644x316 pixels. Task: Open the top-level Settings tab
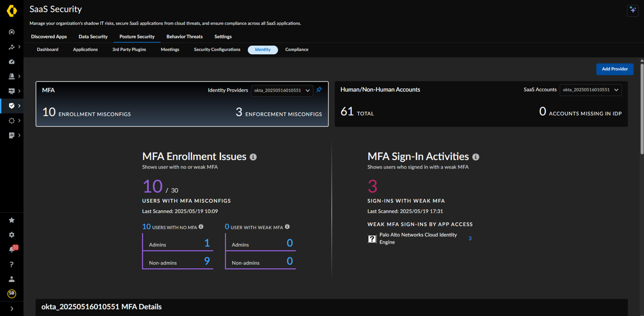point(223,37)
